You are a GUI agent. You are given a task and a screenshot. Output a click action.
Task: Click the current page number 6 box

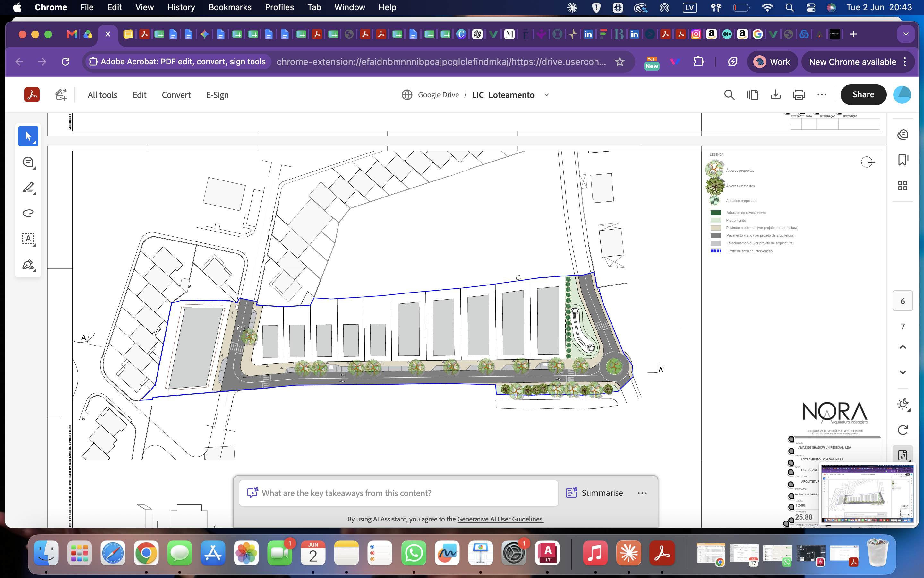[903, 301]
